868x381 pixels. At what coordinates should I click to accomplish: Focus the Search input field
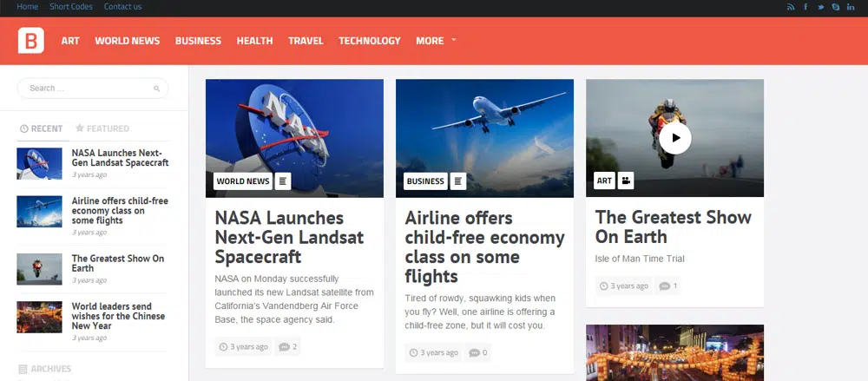[x=93, y=88]
